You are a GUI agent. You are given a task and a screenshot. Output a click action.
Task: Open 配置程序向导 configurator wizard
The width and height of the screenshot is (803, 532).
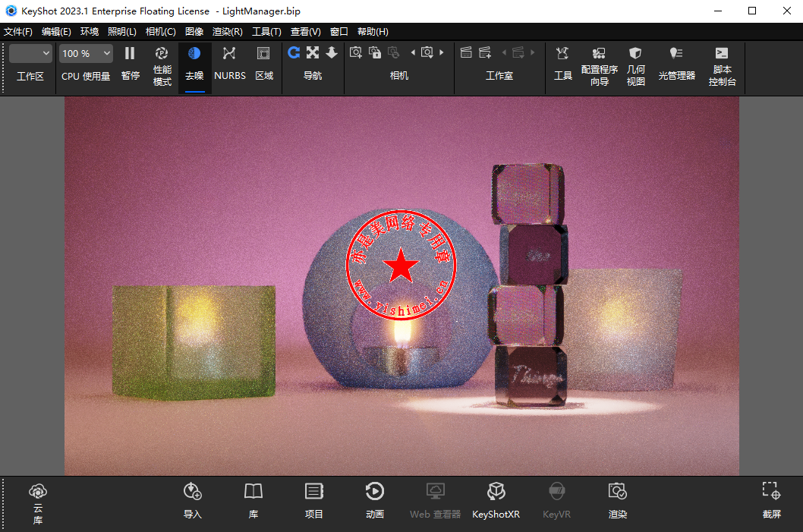pyautogui.click(x=599, y=67)
